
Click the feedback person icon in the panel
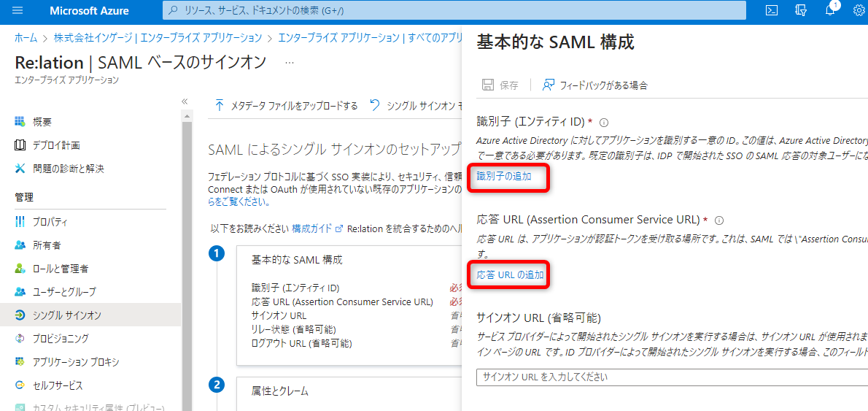[x=549, y=85]
